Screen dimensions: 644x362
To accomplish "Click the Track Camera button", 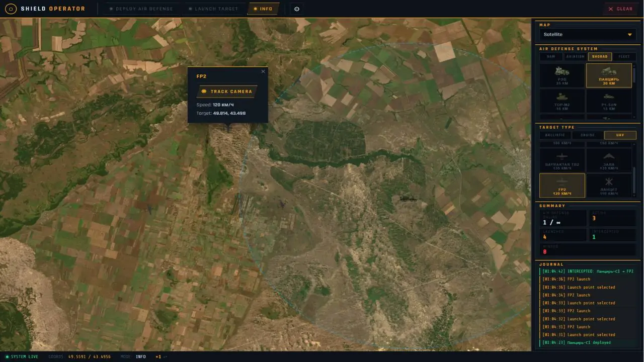I will pyautogui.click(x=227, y=92).
